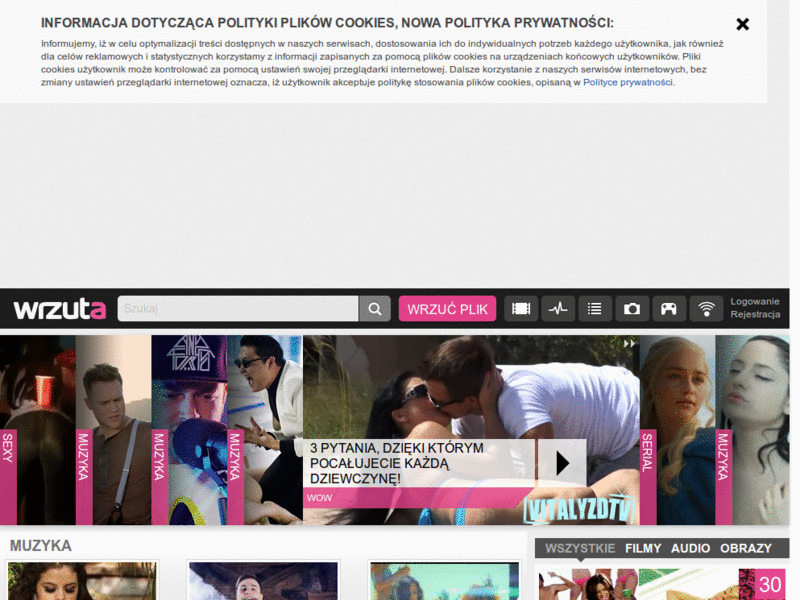This screenshot has width=800, height=600.
Task: Go to the wrzuta homepage logo
Action: pos(60,309)
